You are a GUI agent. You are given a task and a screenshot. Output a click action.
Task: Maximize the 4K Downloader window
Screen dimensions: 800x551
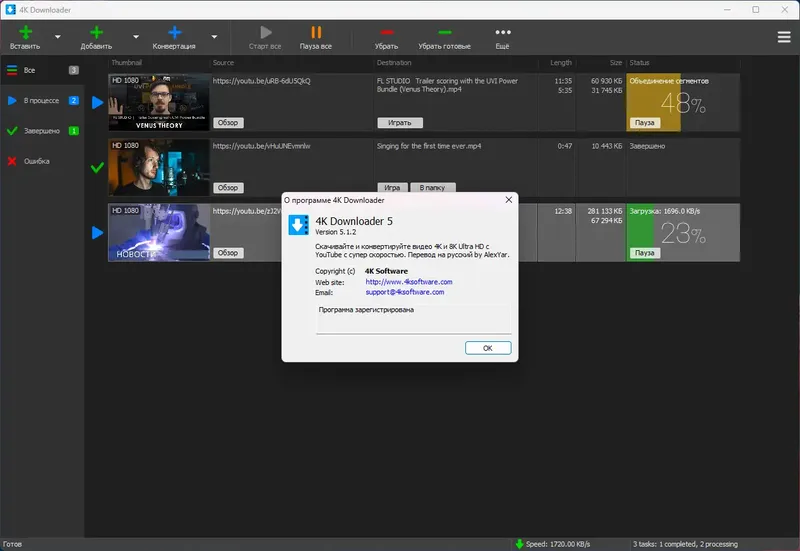coord(756,10)
